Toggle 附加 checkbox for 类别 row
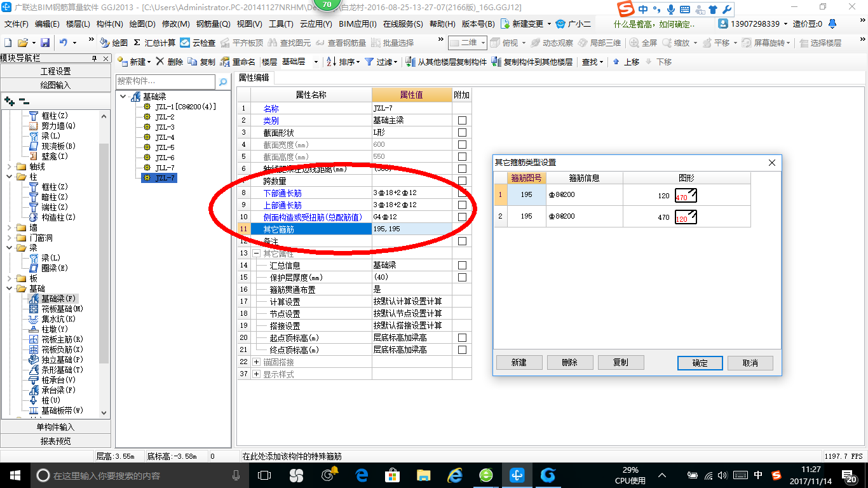This screenshot has width=868, height=488. pyautogui.click(x=462, y=120)
